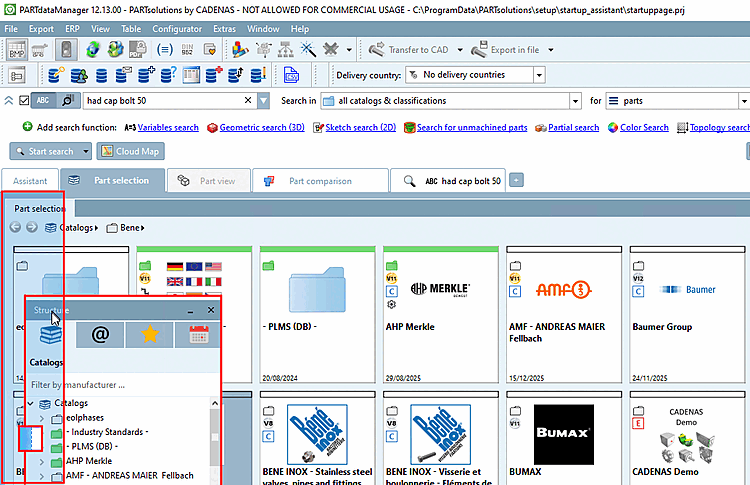Navigate back with the left arrow button

[x=15, y=227]
